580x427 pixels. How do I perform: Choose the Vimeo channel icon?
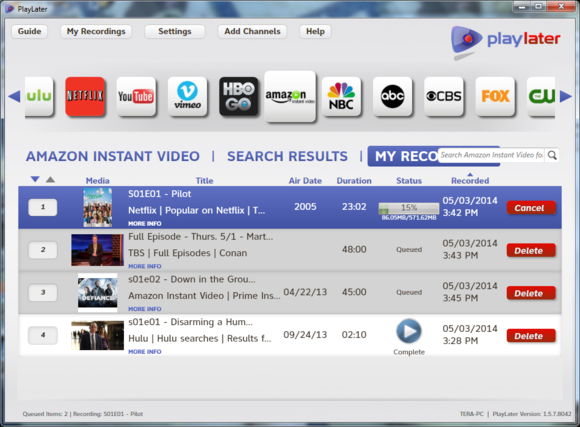[x=187, y=96]
